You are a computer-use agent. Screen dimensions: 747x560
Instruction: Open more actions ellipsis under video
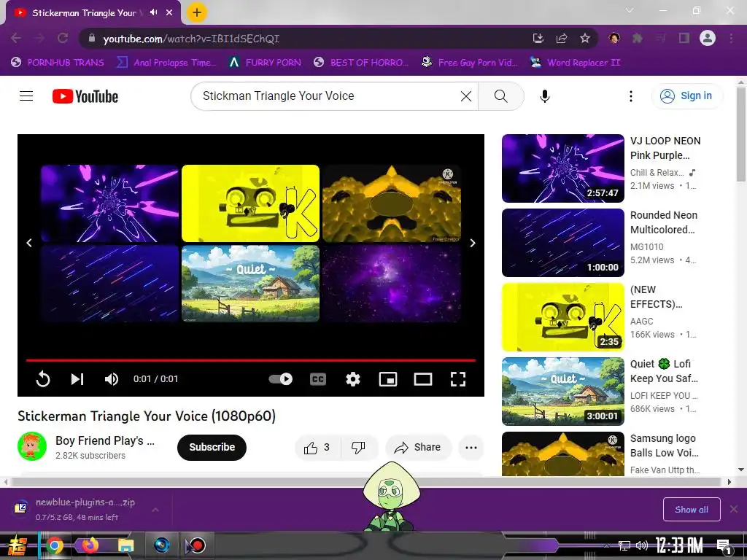[471, 447]
